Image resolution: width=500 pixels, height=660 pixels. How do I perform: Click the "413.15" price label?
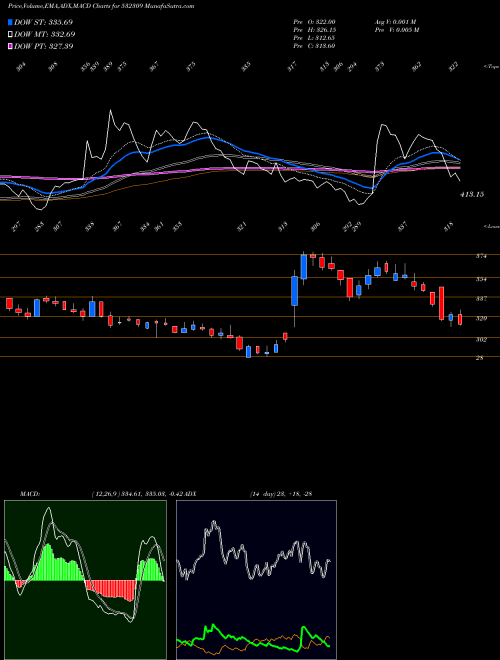[472, 194]
